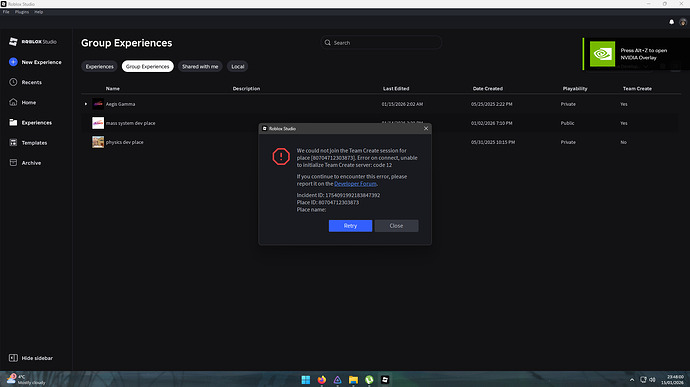Click the Roblox Studio logo
The width and height of the screenshot is (690, 387).
[33, 41]
